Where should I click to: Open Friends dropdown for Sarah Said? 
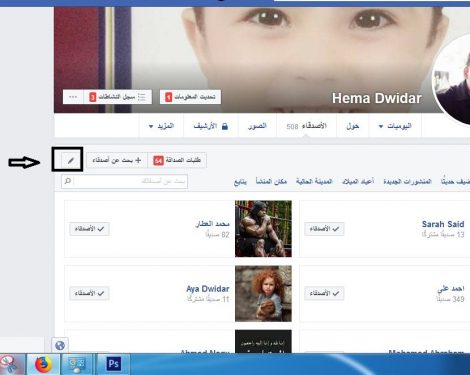(324, 229)
